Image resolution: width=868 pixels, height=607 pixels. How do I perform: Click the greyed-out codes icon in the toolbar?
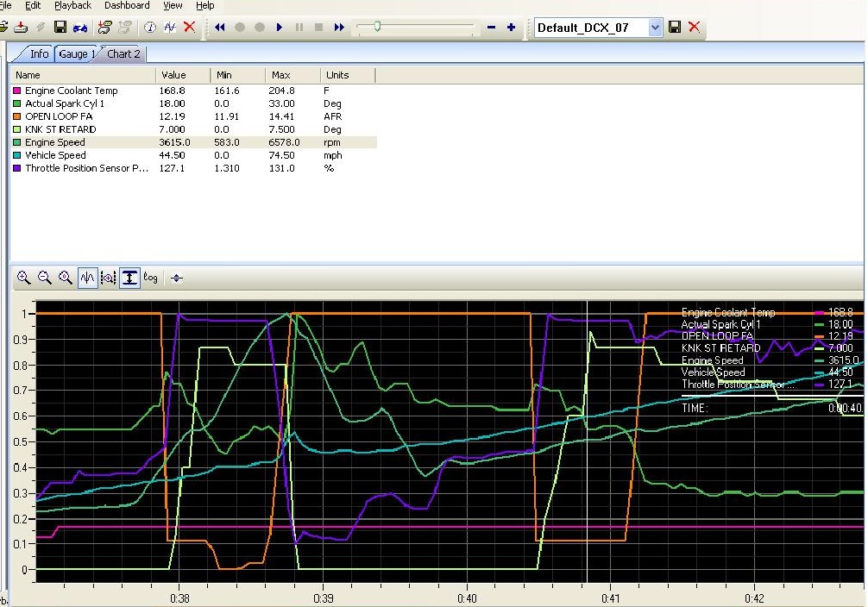[125, 27]
